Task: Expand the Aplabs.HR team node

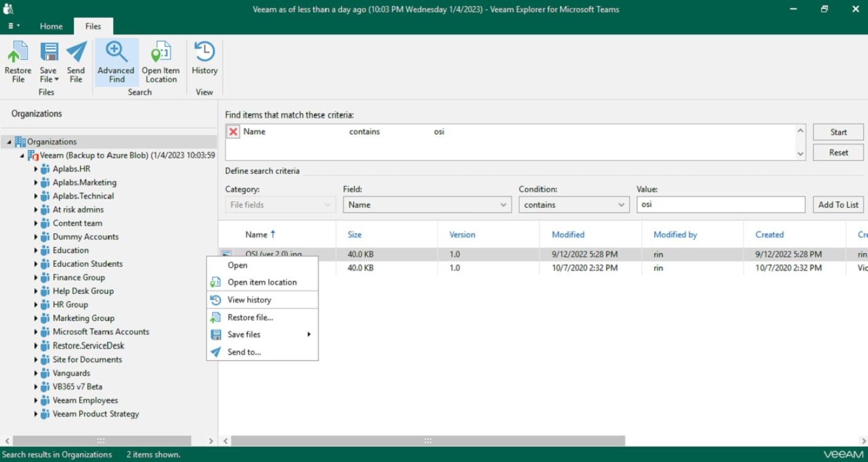Action: pyautogui.click(x=36, y=169)
